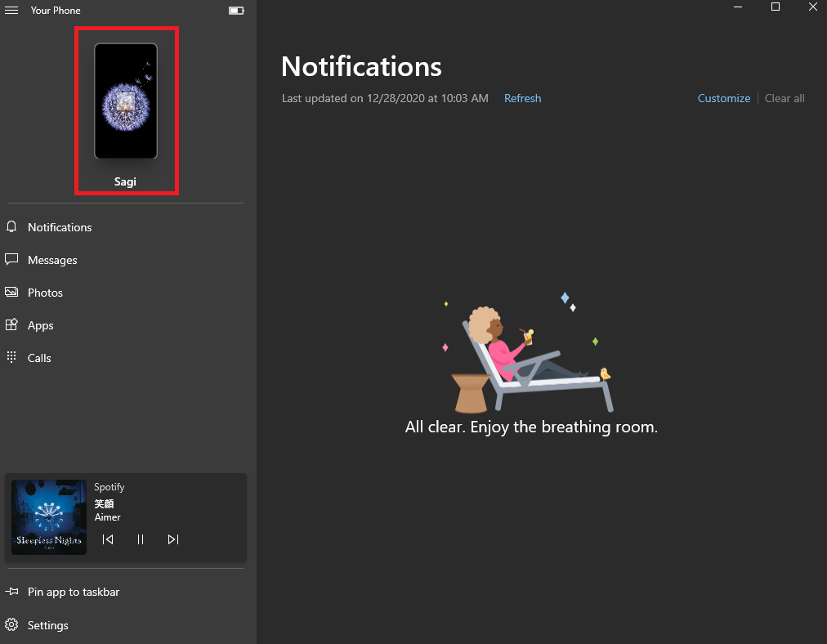Close the Your Phone window
The height and width of the screenshot is (644, 827).
pyautogui.click(x=813, y=7)
